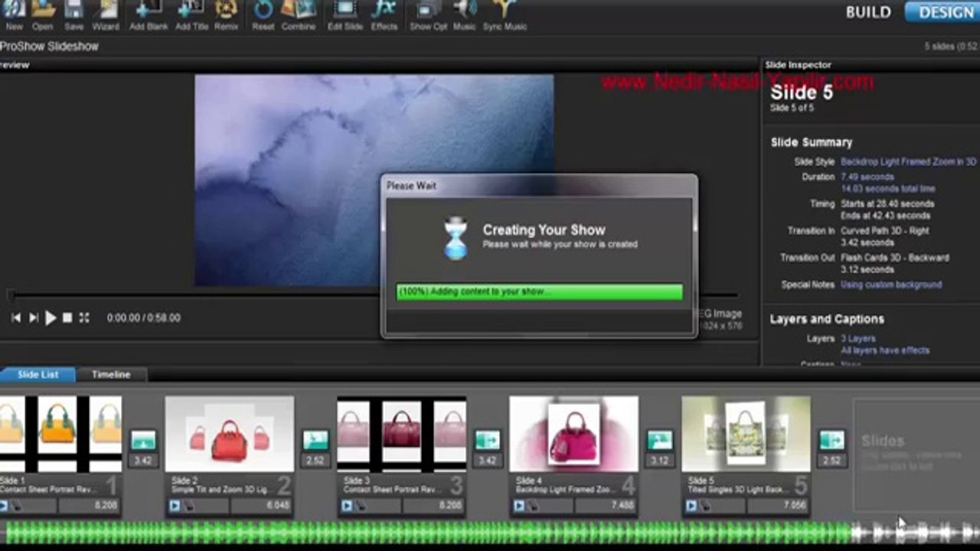Click the 7.49 seconds duration link
Viewport: 980px width, 551px height.
[867, 177]
